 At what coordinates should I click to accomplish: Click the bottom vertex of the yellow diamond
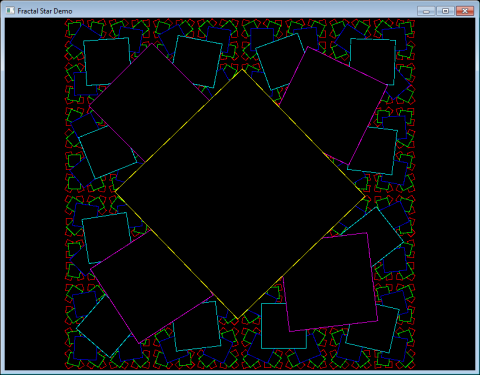pyautogui.click(x=237, y=319)
